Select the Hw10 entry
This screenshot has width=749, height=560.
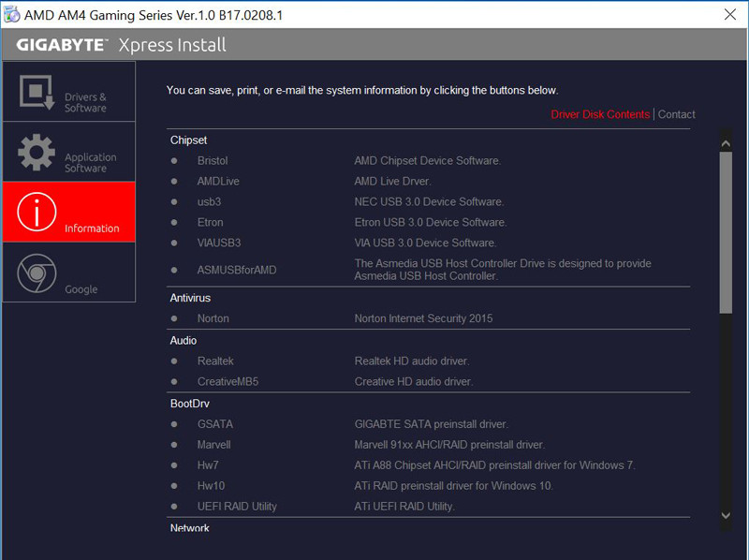[x=212, y=486]
